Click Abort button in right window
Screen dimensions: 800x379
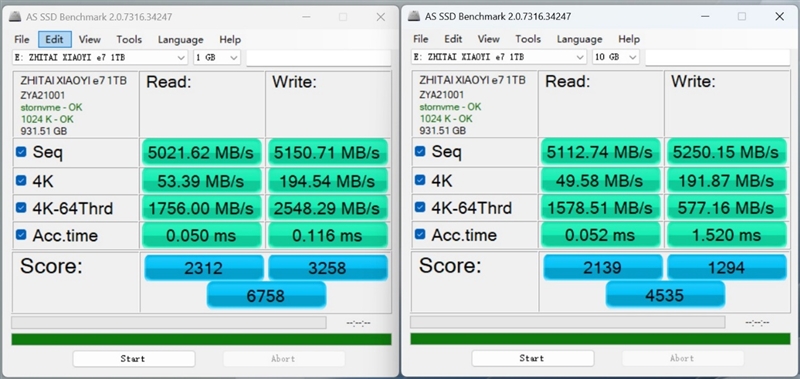(682, 358)
